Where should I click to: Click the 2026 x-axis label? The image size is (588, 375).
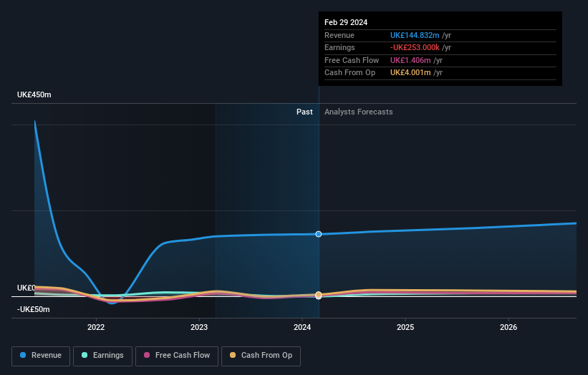point(509,328)
